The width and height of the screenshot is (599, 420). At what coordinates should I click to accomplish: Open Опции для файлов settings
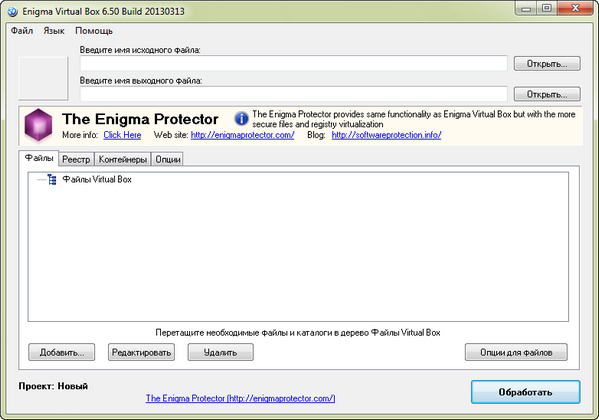516,352
